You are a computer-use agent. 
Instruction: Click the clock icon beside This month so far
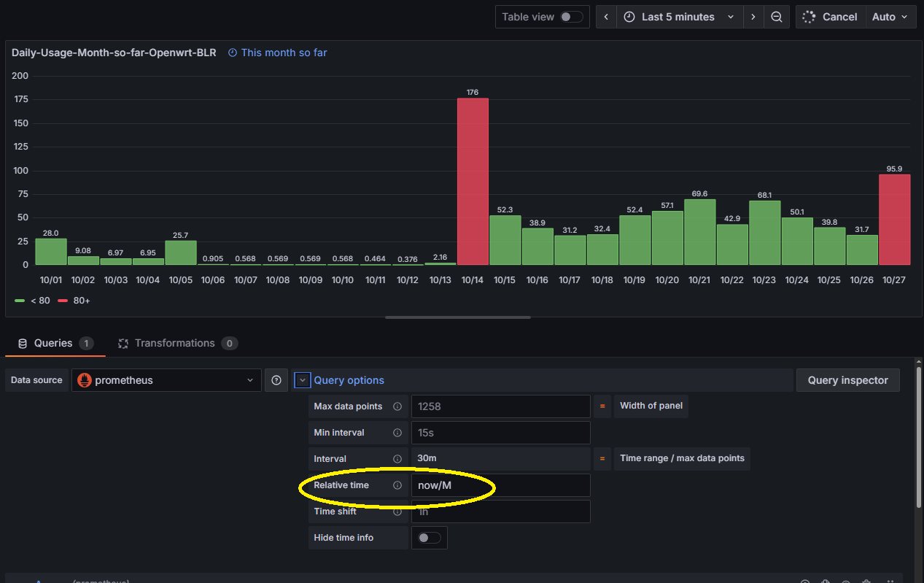coord(233,53)
